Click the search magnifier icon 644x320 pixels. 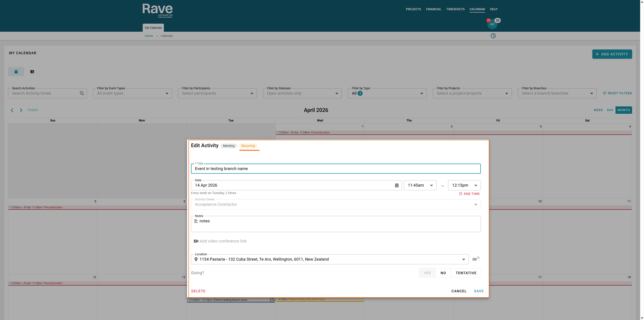click(82, 93)
